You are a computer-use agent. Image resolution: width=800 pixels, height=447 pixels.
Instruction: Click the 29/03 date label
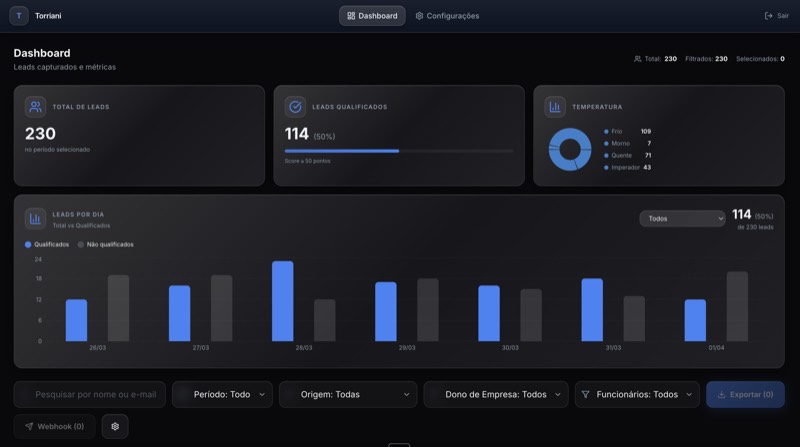[x=407, y=347]
